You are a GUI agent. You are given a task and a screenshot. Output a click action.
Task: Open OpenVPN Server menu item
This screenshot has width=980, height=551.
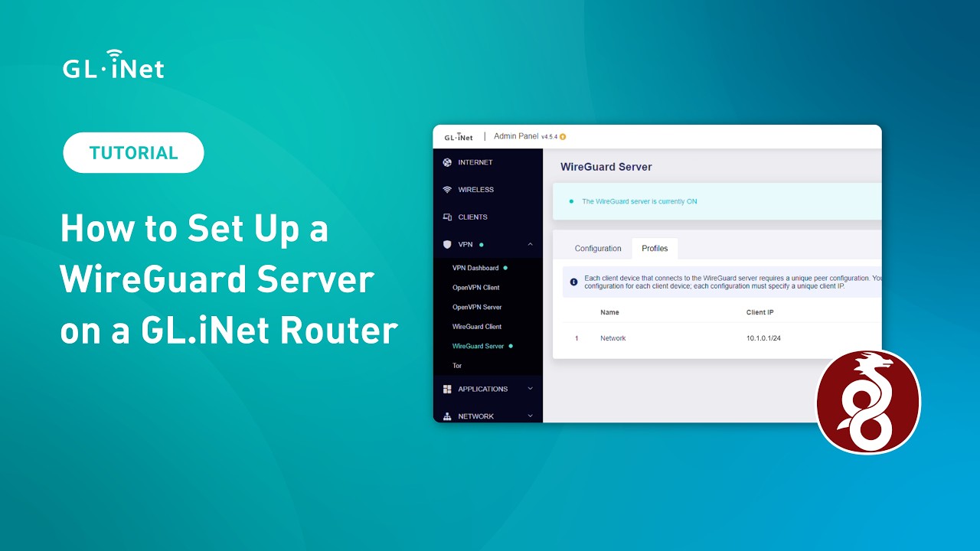click(477, 307)
